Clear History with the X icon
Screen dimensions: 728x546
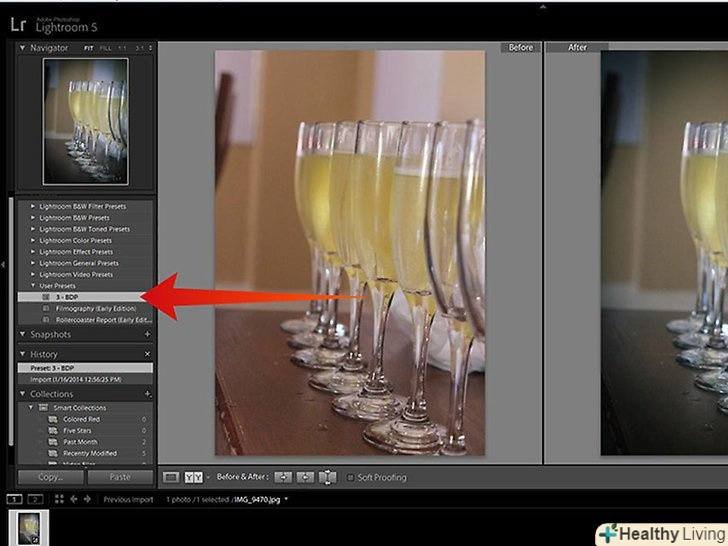[x=148, y=354]
